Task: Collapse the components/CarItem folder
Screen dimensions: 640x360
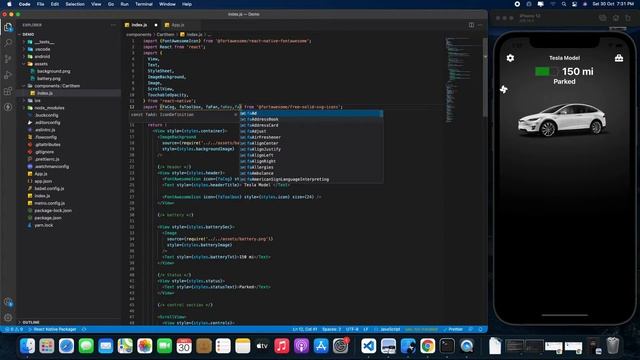Action: tap(69, 86)
